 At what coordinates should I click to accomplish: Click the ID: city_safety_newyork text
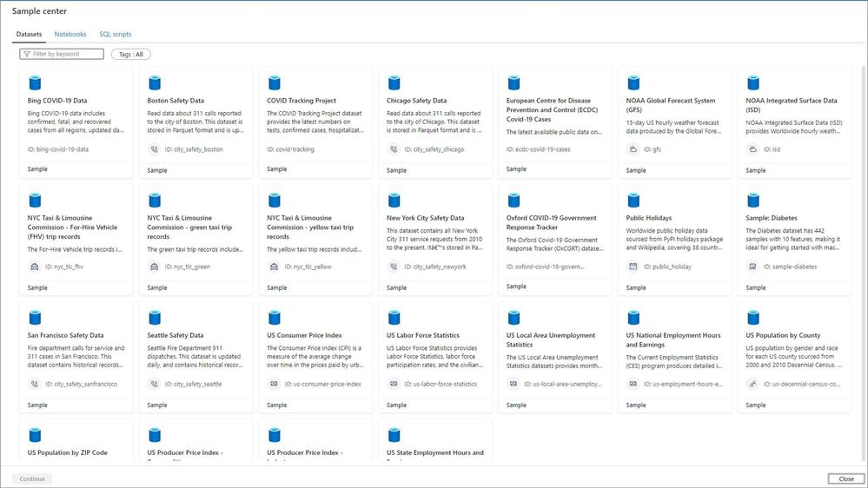coord(435,267)
